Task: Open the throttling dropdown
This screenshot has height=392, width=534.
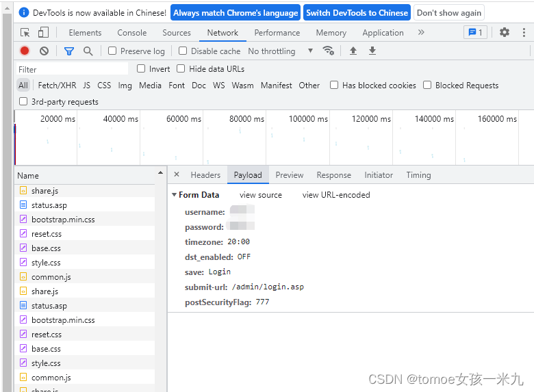Action: point(280,51)
